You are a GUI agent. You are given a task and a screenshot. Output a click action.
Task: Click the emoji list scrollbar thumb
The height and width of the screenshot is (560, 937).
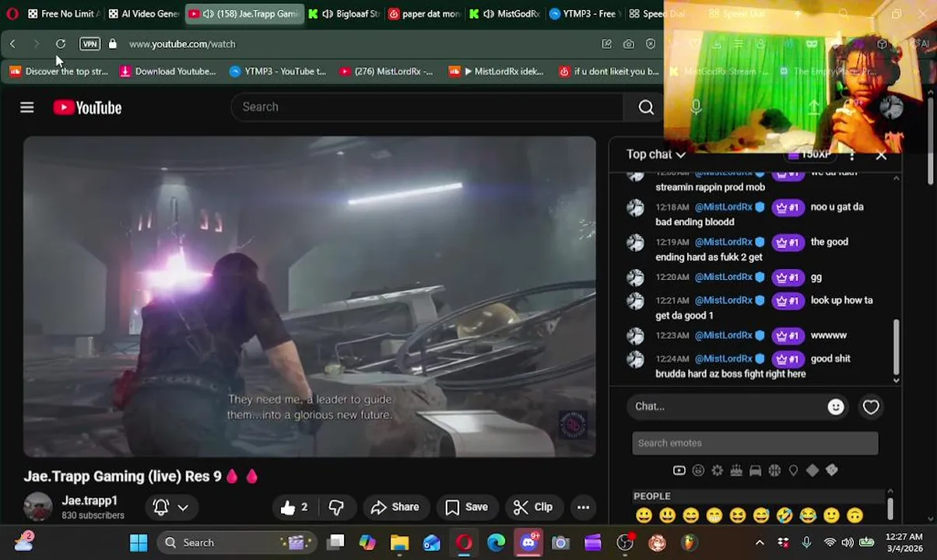[890, 509]
